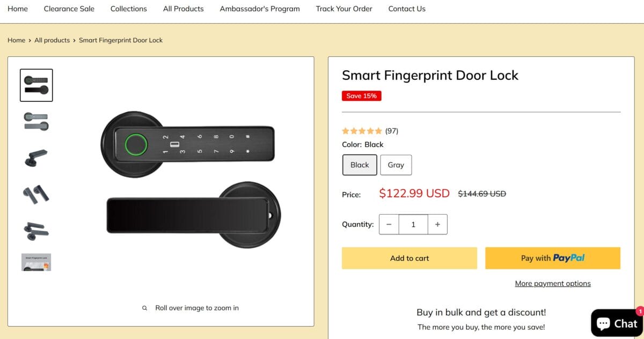Viewport: 644px width, 339px height.
Task: Click the chat notification badge
Action: coord(640,311)
